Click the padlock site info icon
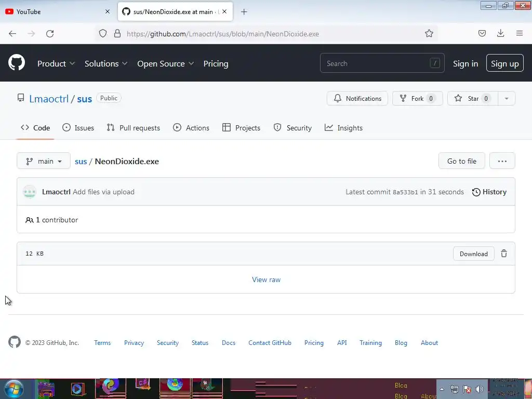Image resolution: width=532 pixels, height=399 pixels. tap(117, 33)
